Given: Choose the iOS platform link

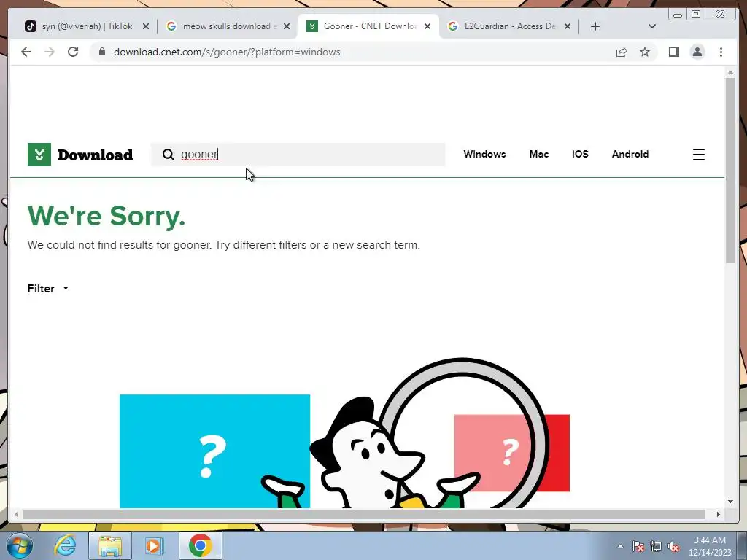Looking at the screenshot, I should point(580,154).
